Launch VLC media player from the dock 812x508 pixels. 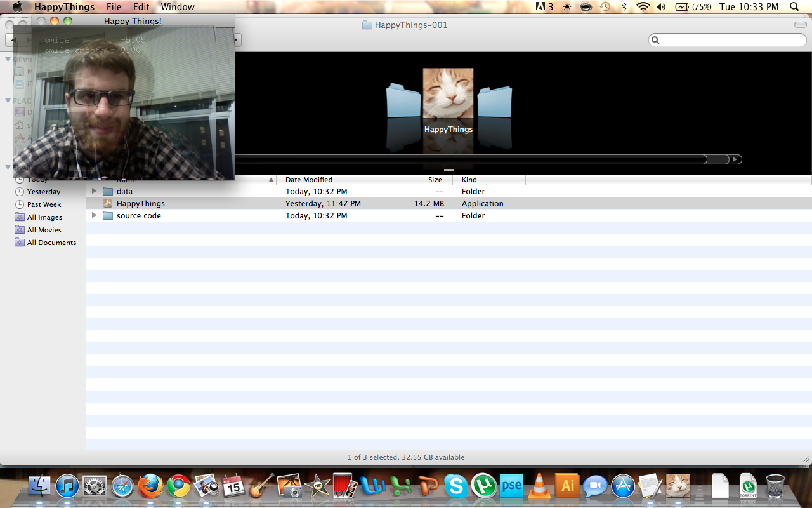[539, 486]
